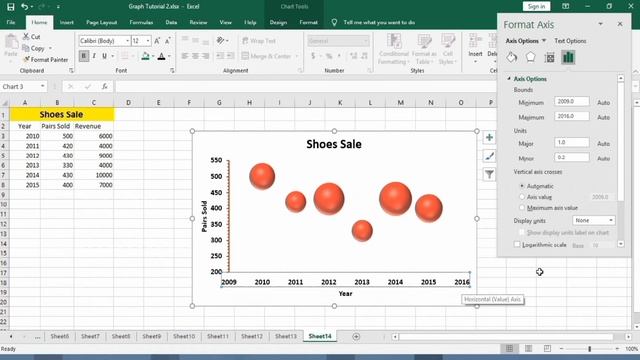Viewport: 640px width, 360px height.
Task: Reset Maximum bound with Auto button
Action: tap(603, 117)
